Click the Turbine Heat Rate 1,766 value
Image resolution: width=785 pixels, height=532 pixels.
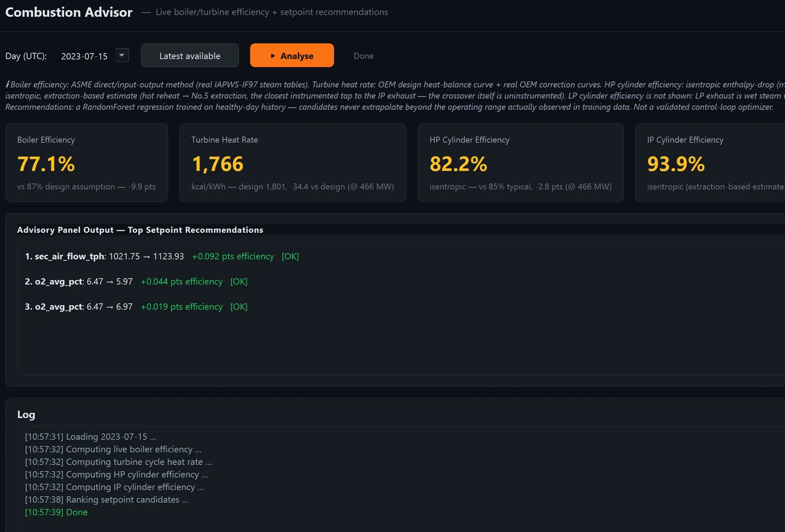coord(217,164)
